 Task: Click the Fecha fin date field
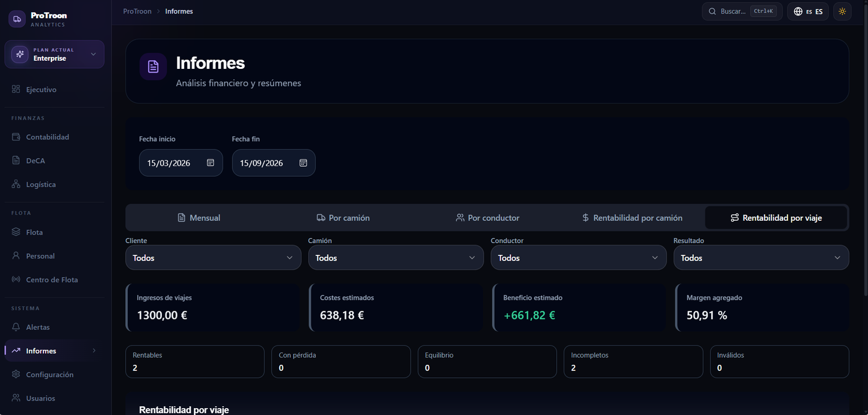pyautogui.click(x=274, y=163)
